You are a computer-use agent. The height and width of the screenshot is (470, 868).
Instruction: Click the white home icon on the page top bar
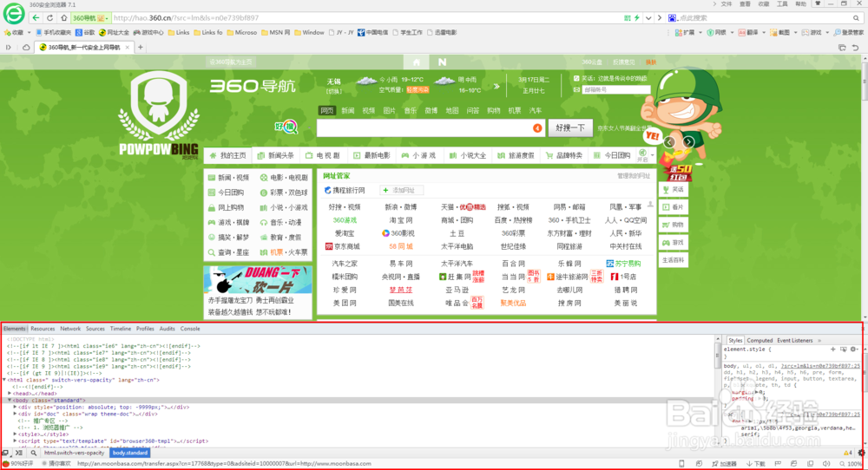[417, 62]
